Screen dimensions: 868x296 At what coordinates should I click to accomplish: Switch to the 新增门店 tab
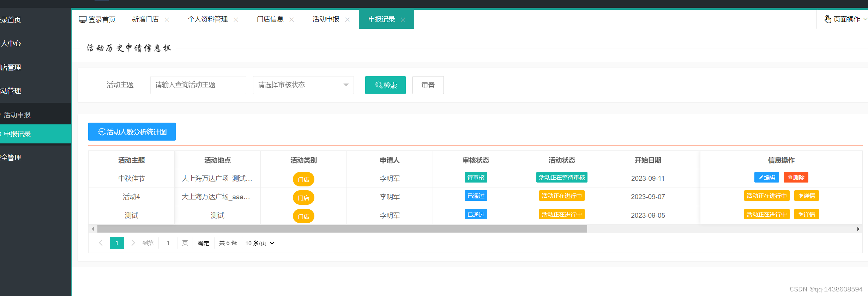click(x=145, y=19)
